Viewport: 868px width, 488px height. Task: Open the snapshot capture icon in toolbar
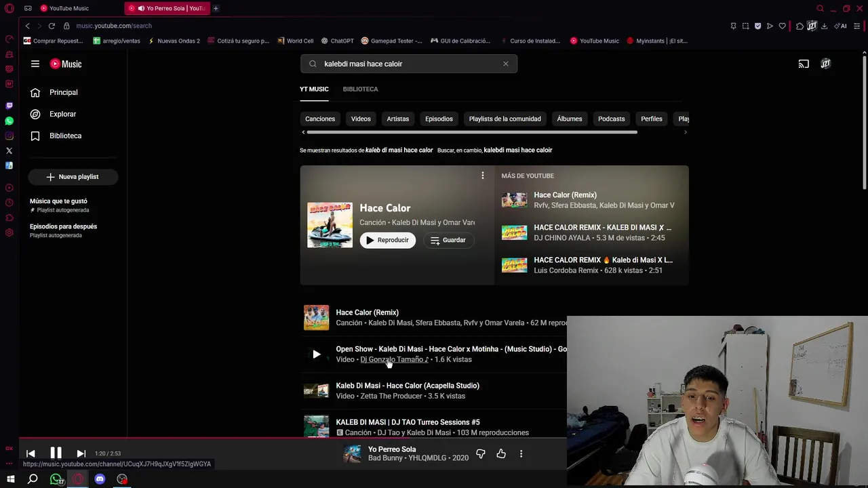(x=745, y=26)
